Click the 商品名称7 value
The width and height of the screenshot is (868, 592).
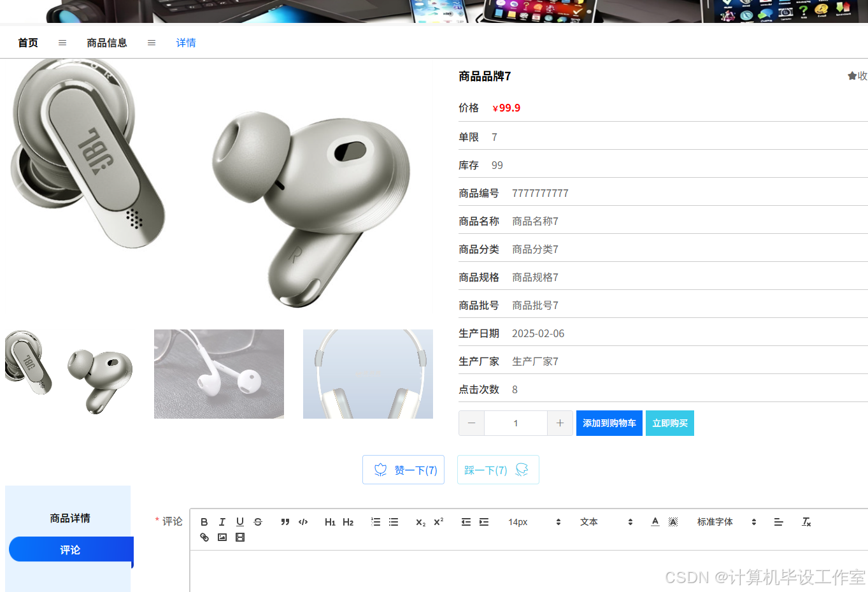535,221
